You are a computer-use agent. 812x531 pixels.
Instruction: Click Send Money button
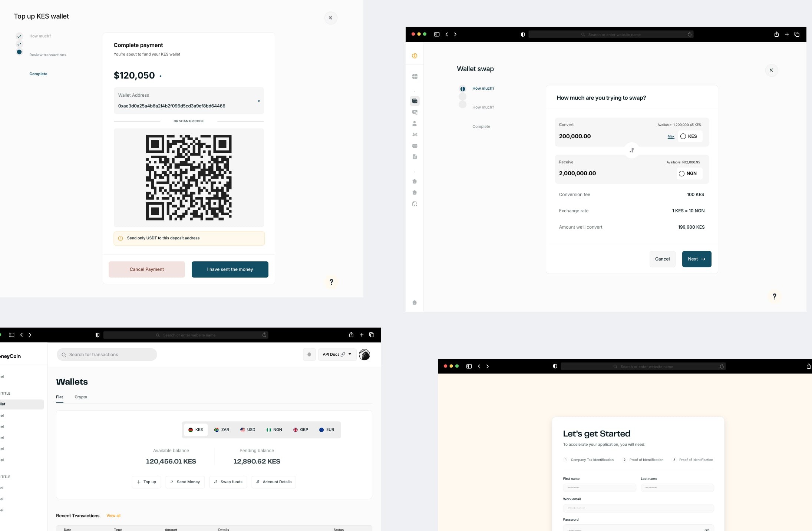coord(185,482)
